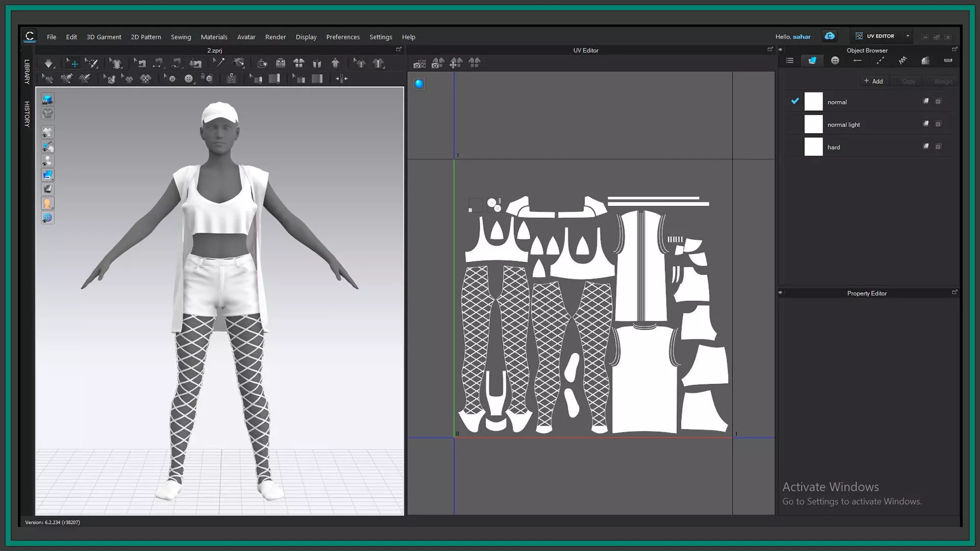Toggle show garment eye icon
Screen dimensions: 980x551
point(47,133)
